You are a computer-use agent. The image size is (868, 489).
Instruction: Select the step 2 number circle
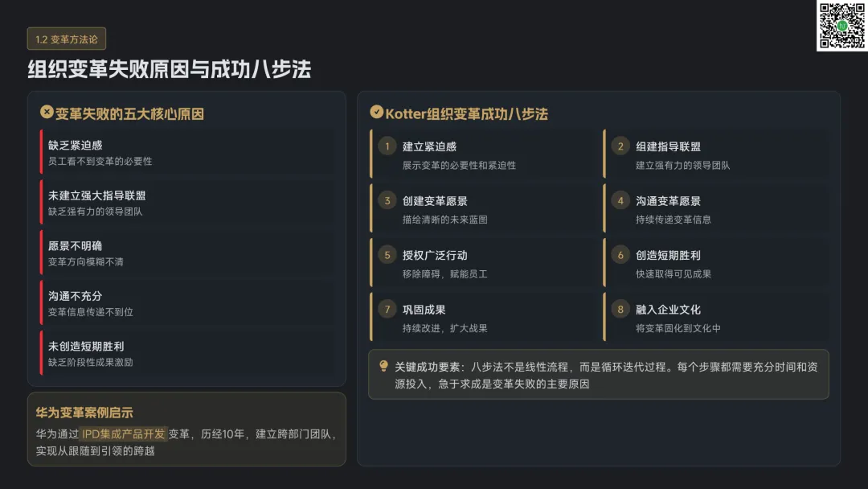coord(620,146)
